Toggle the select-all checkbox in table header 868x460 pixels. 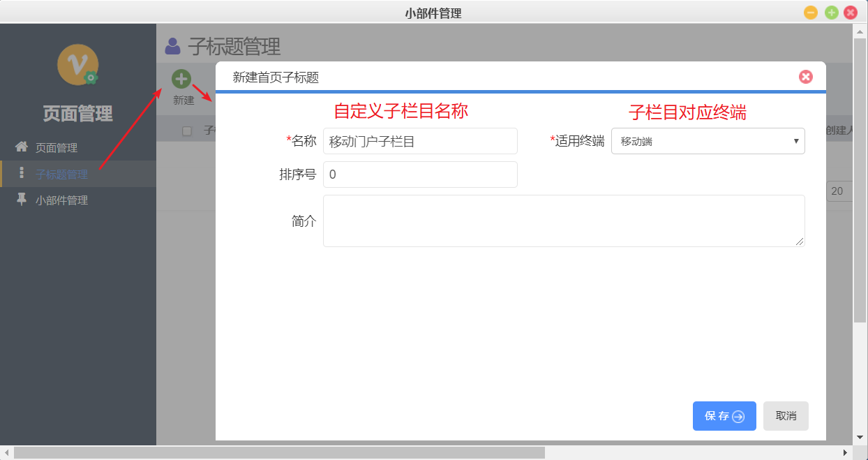tap(187, 131)
